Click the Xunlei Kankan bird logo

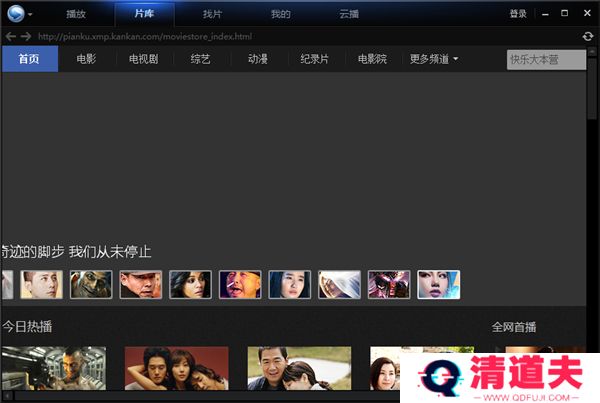[14, 14]
